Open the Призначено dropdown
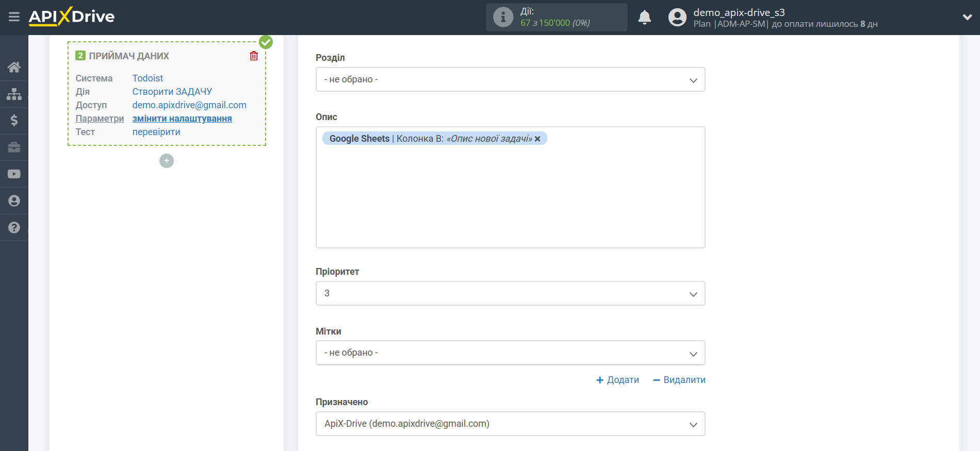980x451 pixels. point(510,424)
